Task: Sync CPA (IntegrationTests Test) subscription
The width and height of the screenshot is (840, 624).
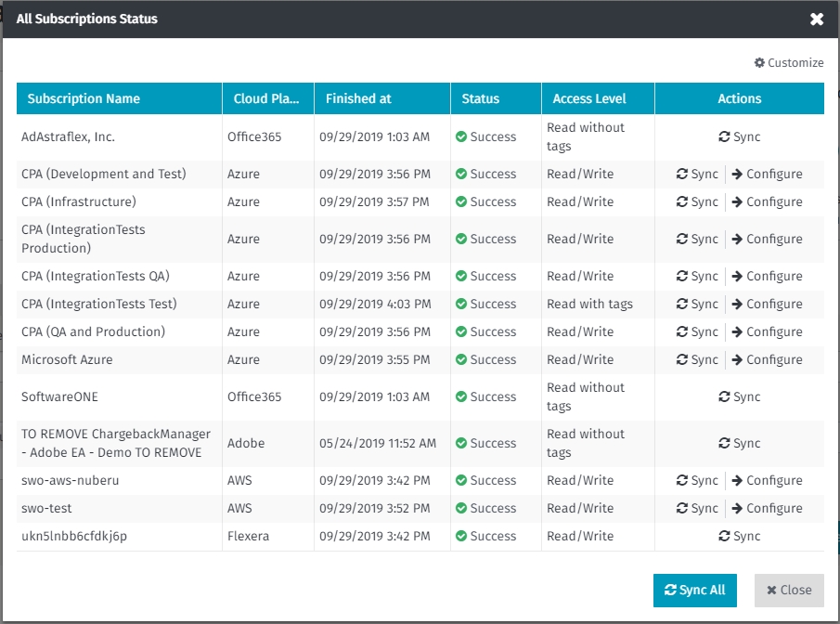Action: pos(697,304)
